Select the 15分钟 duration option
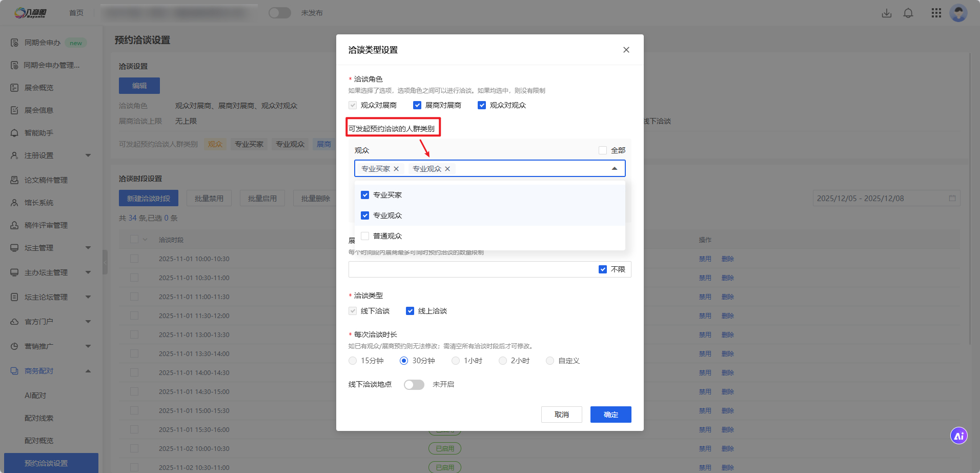Viewport: 980px width, 473px height. pos(353,361)
